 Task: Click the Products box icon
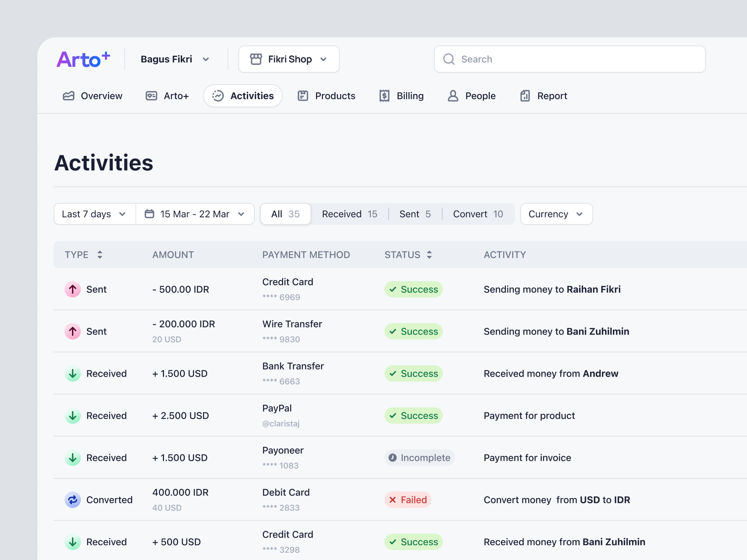pyautogui.click(x=303, y=96)
